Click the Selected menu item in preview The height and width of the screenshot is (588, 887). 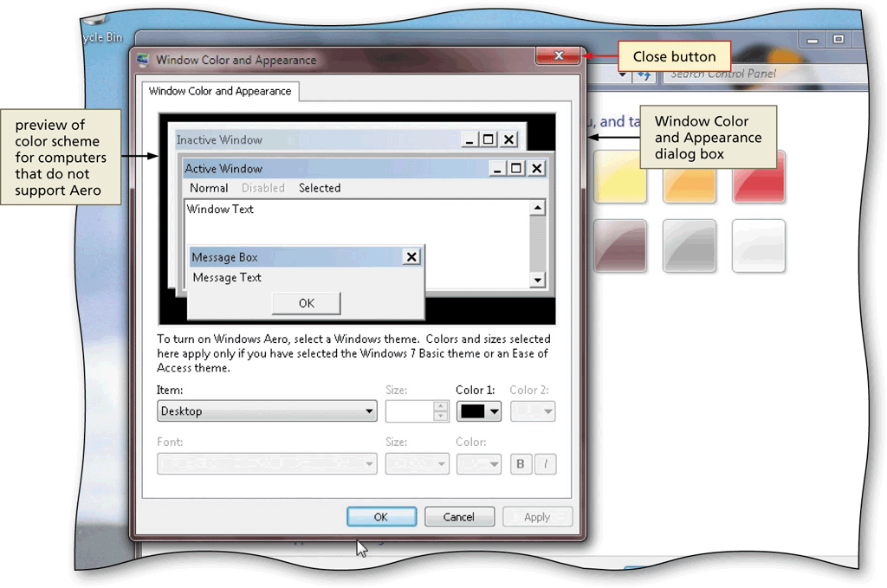point(320,188)
